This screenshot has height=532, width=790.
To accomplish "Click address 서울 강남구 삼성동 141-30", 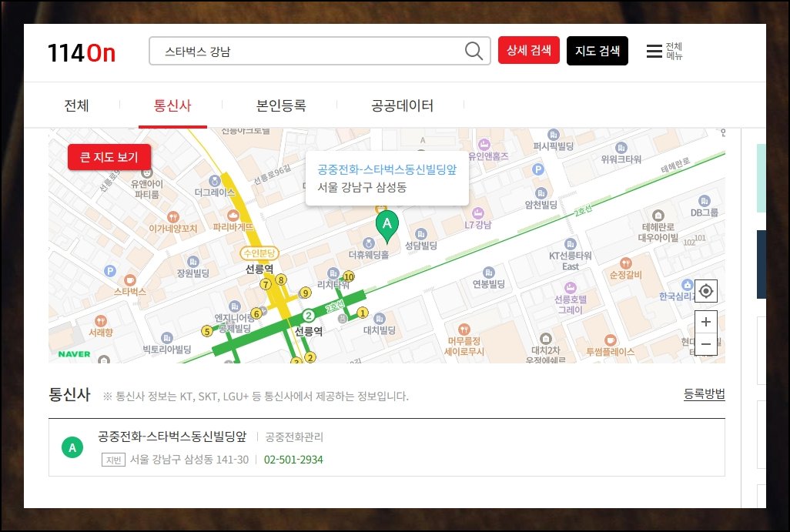I will click(189, 460).
